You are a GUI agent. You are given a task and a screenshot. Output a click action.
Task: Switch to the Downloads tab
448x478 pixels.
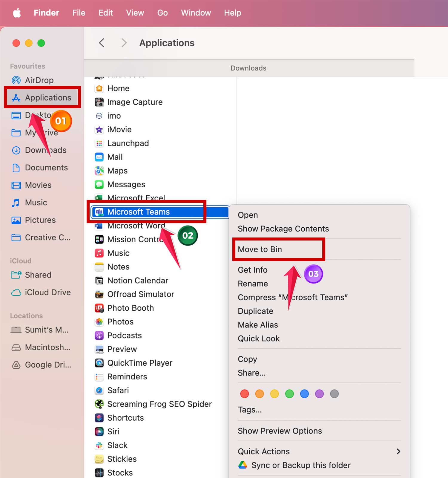(x=249, y=68)
